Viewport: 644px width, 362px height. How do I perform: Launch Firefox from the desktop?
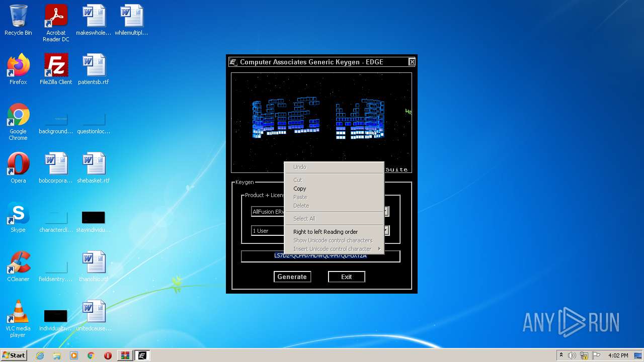pyautogui.click(x=18, y=69)
